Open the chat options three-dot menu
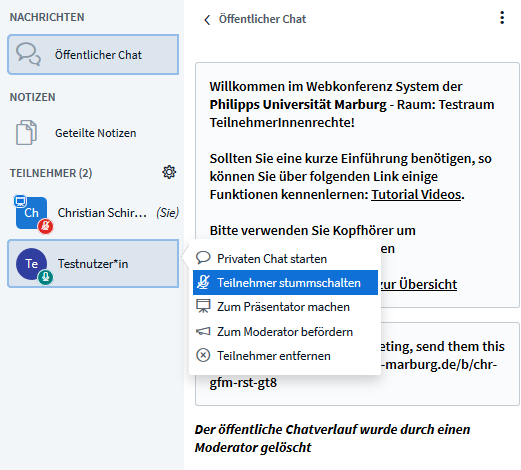This screenshot has width=521, height=470. click(502, 18)
